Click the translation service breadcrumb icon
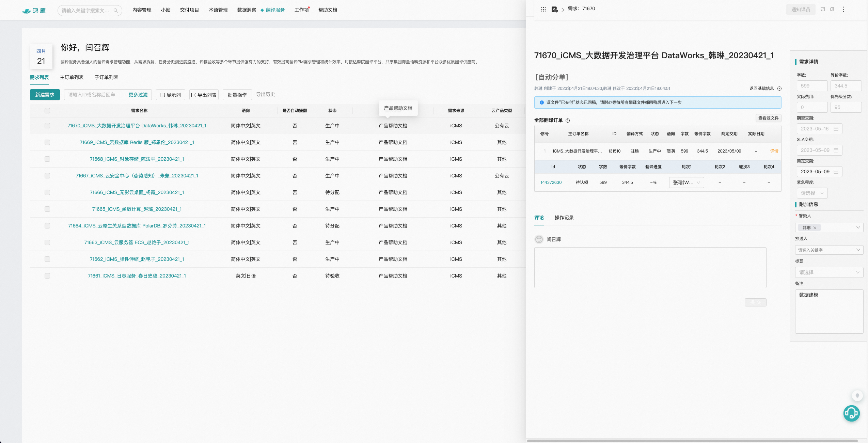Viewport: 868px width, 443px height. tap(554, 9)
